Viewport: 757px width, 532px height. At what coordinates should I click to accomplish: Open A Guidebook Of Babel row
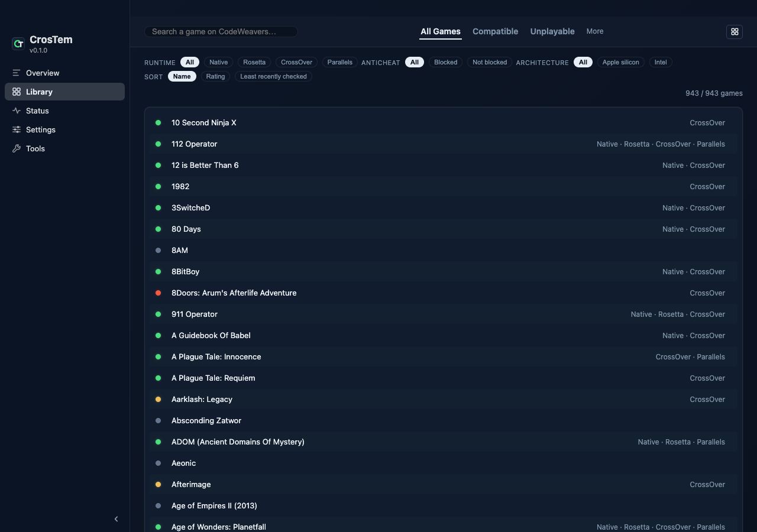point(443,336)
